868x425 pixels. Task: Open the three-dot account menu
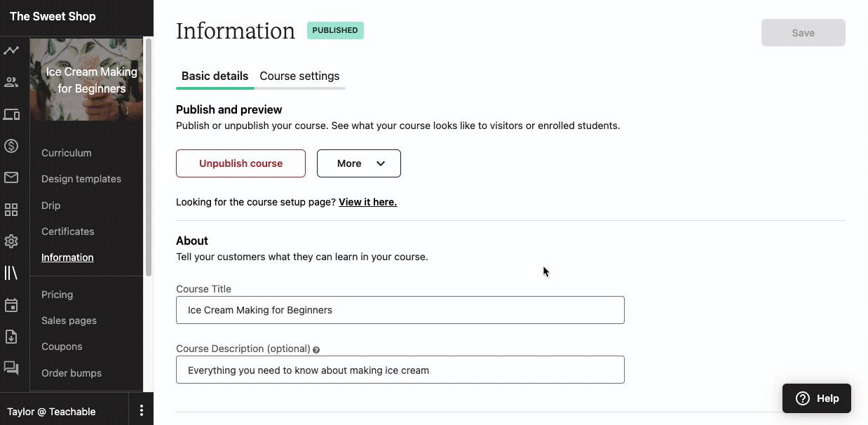point(142,410)
